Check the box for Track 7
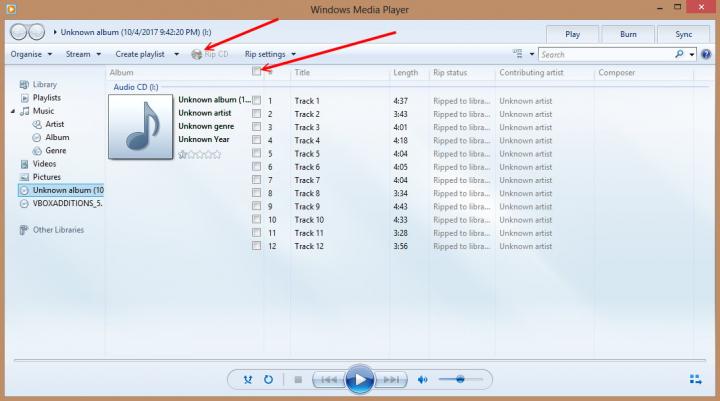The width and height of the screenshot is (720, 401). tap(256, 180)
